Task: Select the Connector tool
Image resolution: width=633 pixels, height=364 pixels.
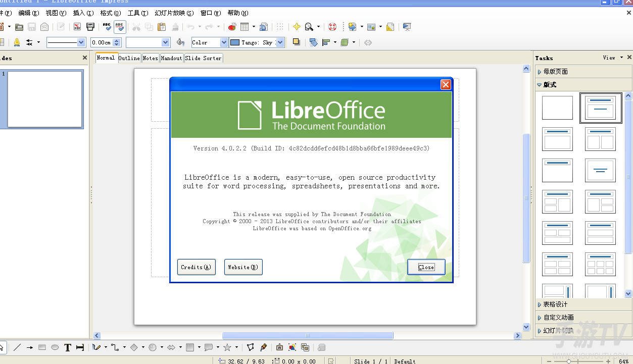Action: [x=115, y=347]
